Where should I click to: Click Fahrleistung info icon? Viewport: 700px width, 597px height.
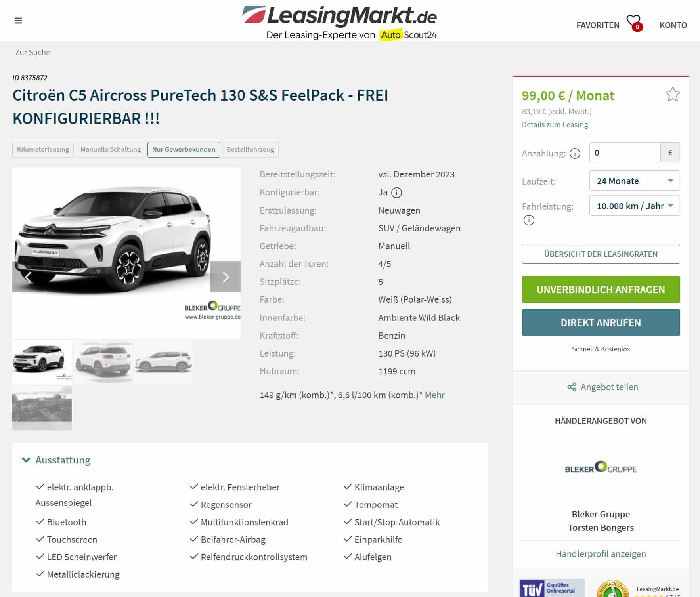tap(529, 220)
